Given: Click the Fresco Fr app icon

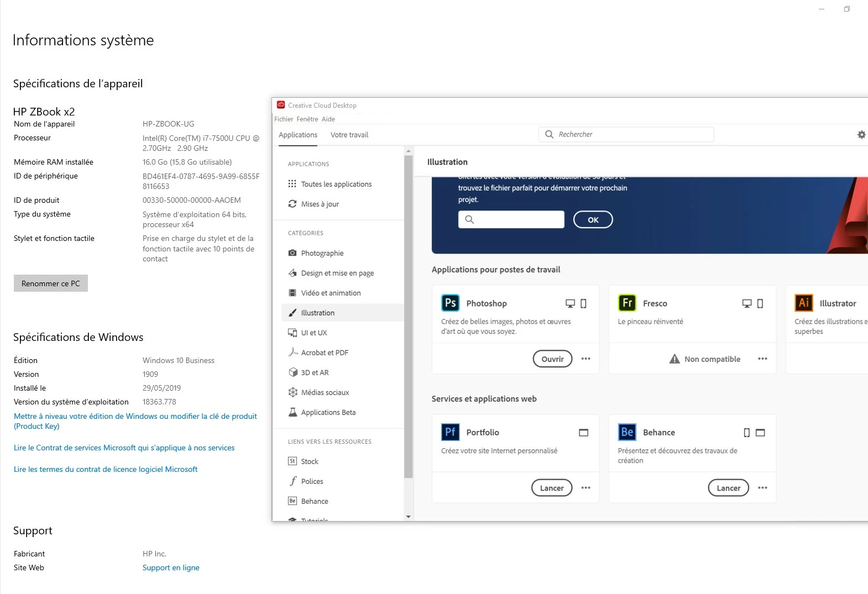Looking at the screenshot, I should [627, 303].
